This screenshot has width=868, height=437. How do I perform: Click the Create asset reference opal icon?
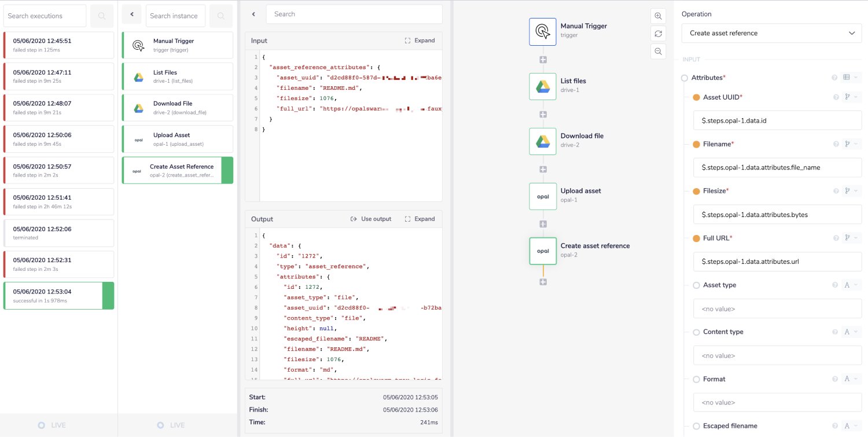(x=542, y=251)
